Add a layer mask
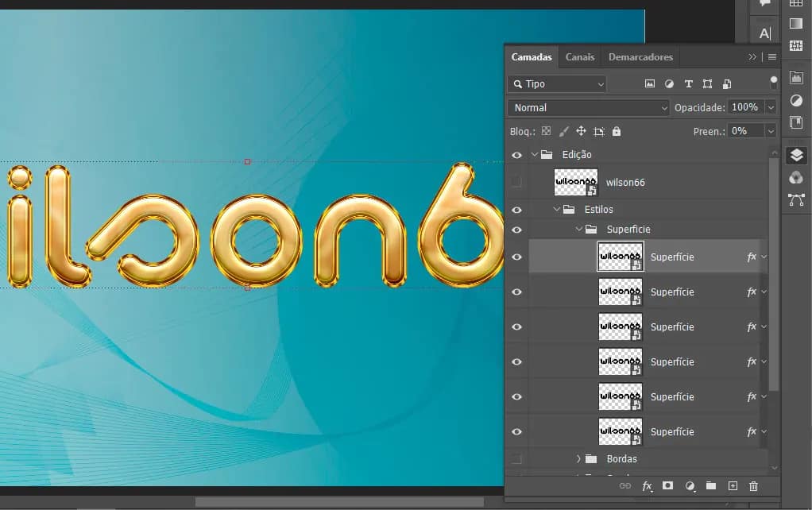This screenshot has height=510, width=812. click(x=668, y=485)
